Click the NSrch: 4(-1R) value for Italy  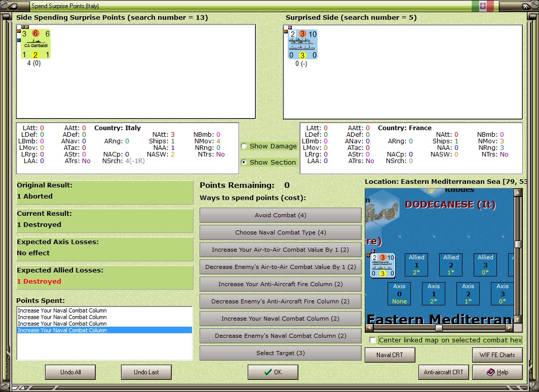[135, 161]
